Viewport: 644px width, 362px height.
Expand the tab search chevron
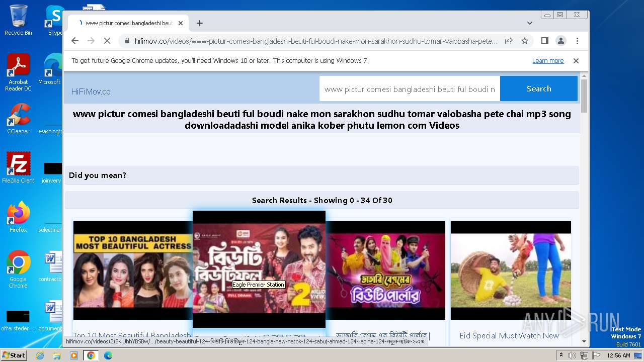(530, 23)
